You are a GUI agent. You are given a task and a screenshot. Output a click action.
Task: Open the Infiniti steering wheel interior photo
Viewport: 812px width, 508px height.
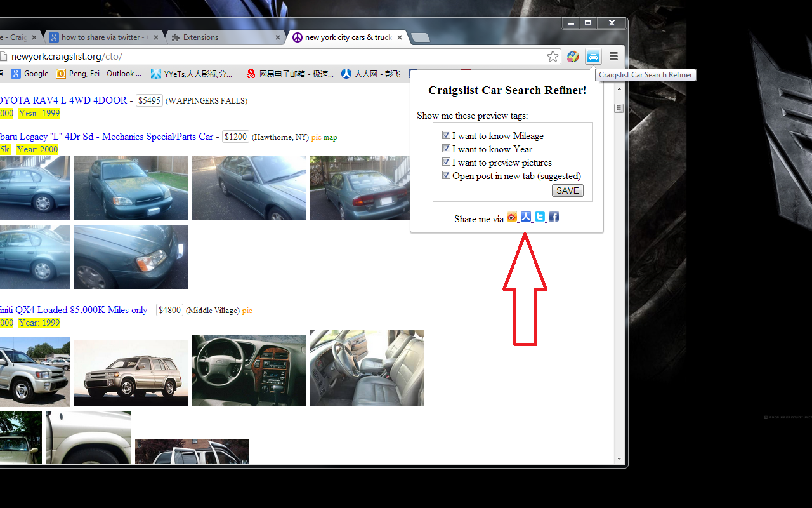pos(249,371)
